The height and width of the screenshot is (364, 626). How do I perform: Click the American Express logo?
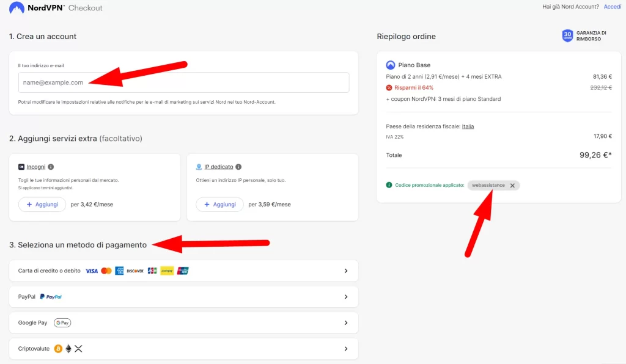pos(119,271)
